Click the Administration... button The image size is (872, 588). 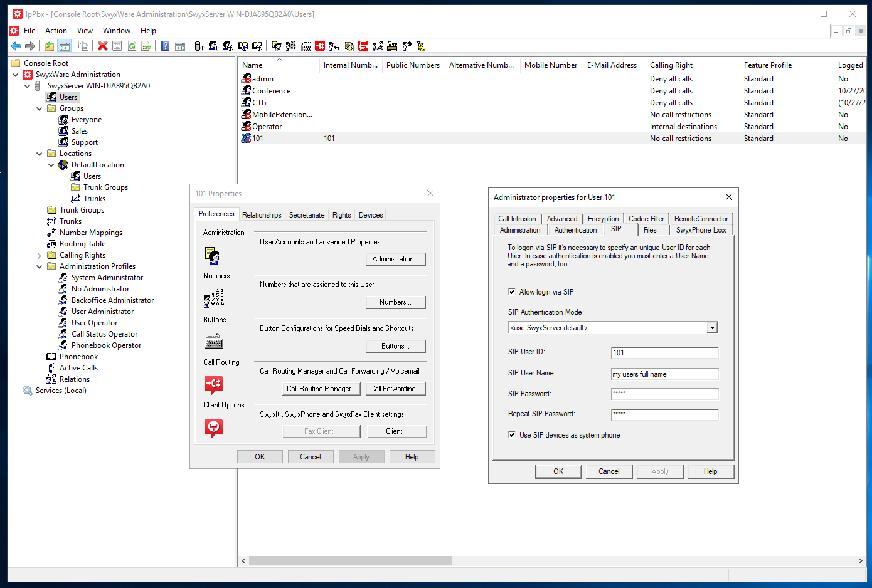tap(395, 259)
